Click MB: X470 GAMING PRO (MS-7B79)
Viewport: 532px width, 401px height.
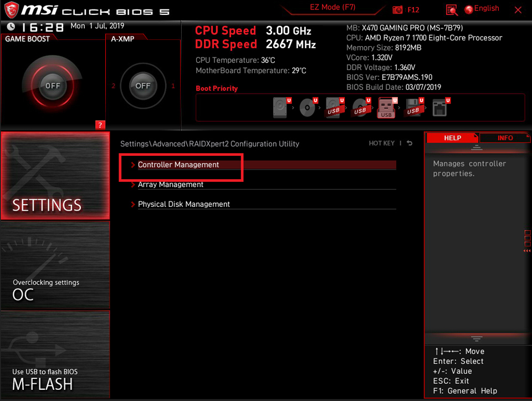click(x=405, y=28)
